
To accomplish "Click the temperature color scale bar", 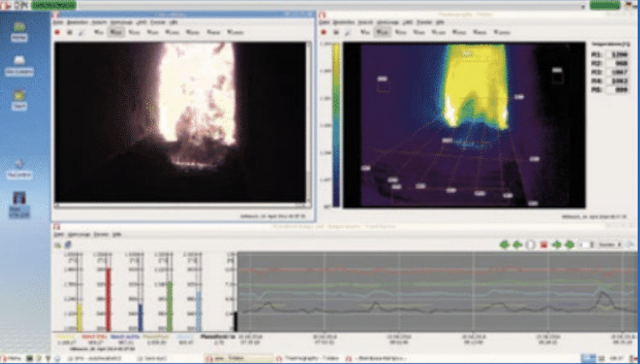I will coord(336,125).
